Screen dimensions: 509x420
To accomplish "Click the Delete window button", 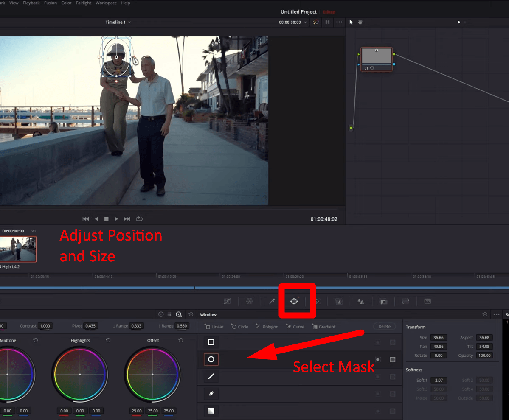I will [384, 326].
